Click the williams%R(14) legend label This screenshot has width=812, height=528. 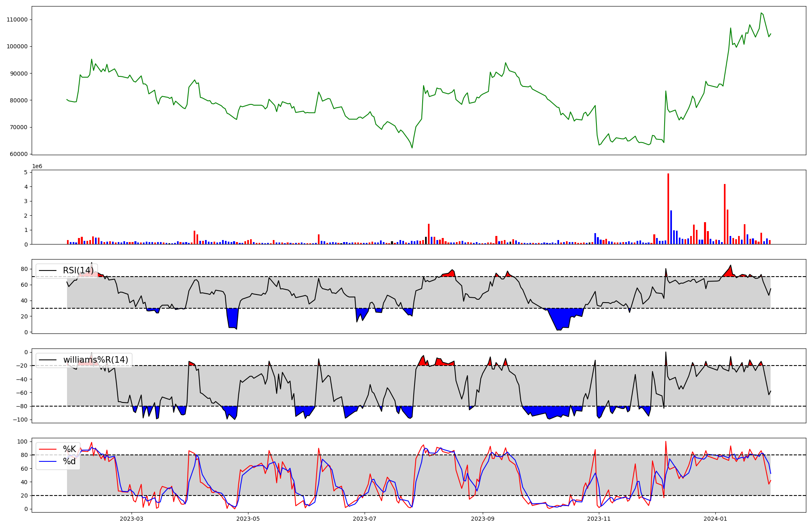point(95,360)
